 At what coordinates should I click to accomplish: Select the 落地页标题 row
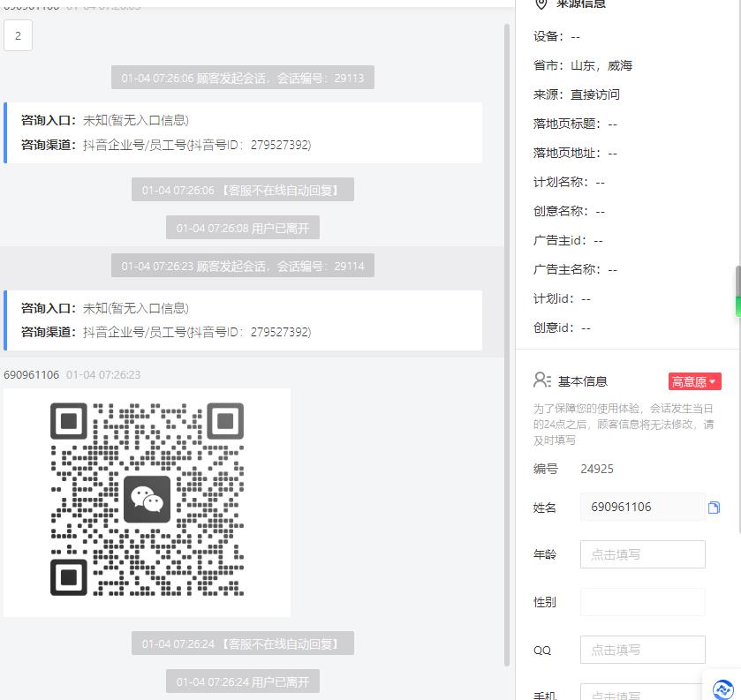[575, 124]
